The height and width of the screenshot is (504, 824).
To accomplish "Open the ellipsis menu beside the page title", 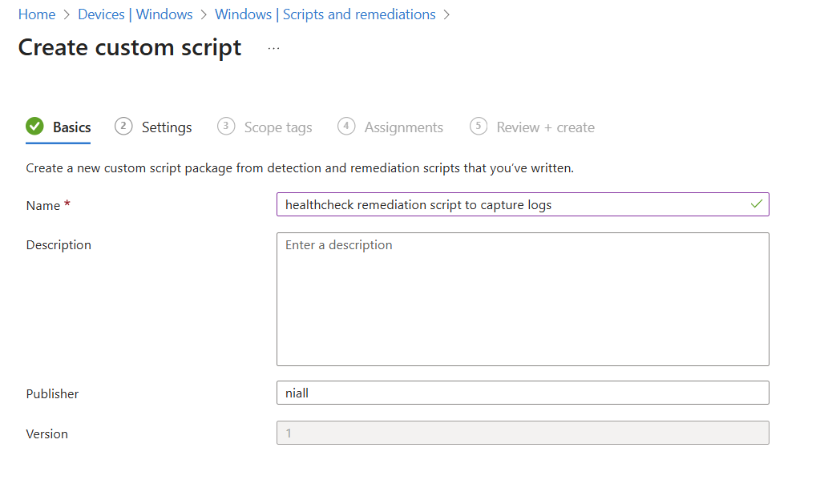I will [274, 48].
